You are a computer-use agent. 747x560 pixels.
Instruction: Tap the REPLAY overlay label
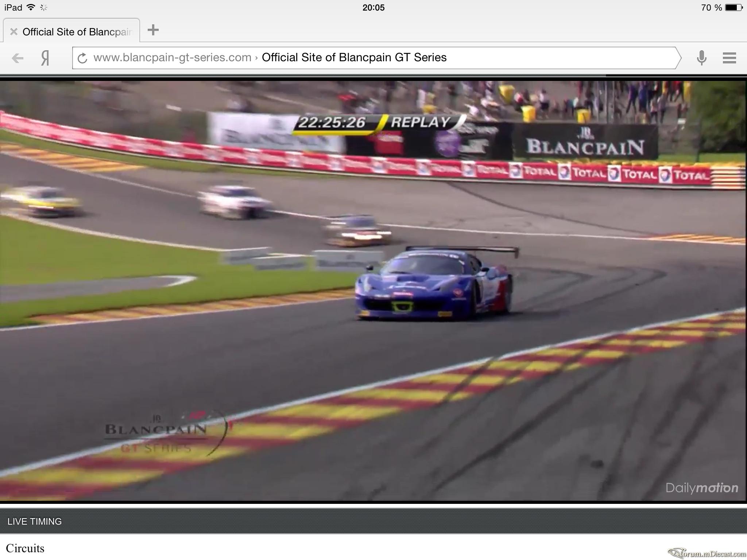[x=421, y=122]
